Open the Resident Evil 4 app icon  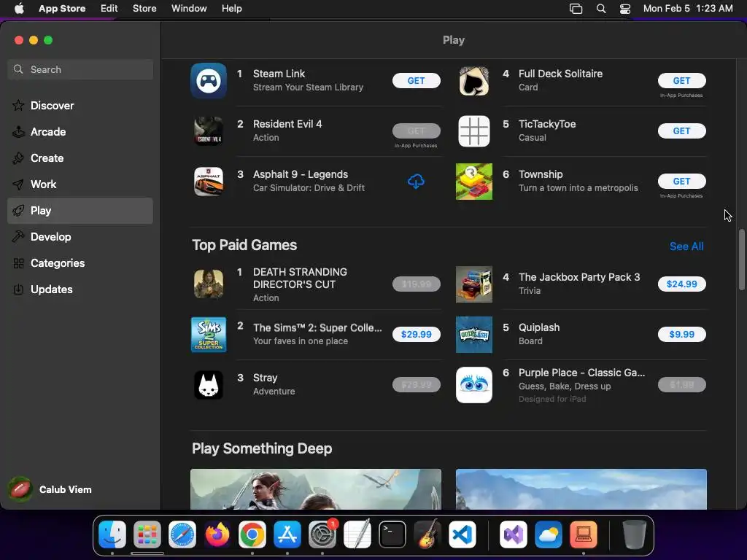[209, 131]
